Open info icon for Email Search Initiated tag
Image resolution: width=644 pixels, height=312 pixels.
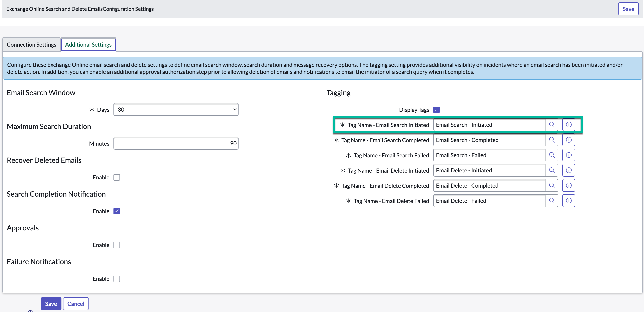pyautogui.click(x=569, y=125)
